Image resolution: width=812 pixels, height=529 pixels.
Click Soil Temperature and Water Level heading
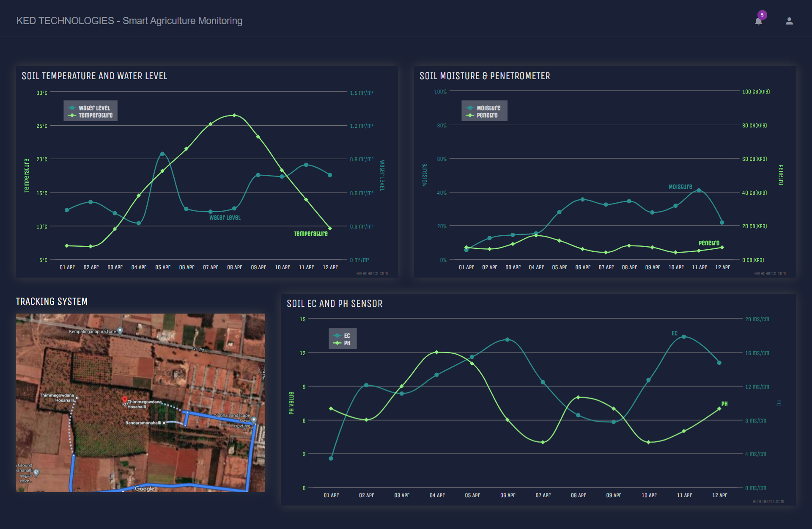pyautogui.click(x=94, y=76)
